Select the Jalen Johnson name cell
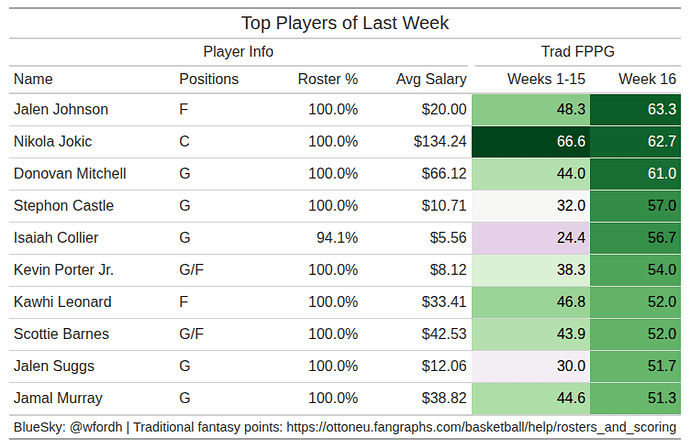The width and height of the screenshot is (690, 447). [x=61, y=110]
